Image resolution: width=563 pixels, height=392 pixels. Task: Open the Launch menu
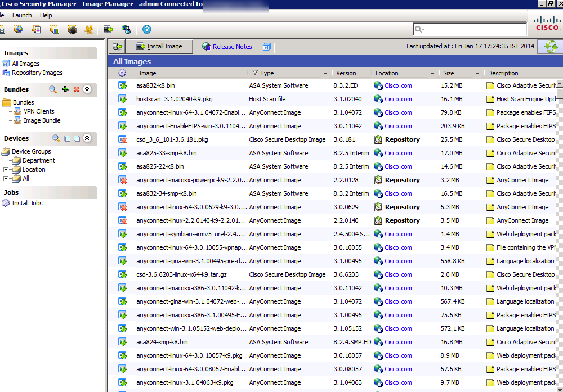coord(22,15)
